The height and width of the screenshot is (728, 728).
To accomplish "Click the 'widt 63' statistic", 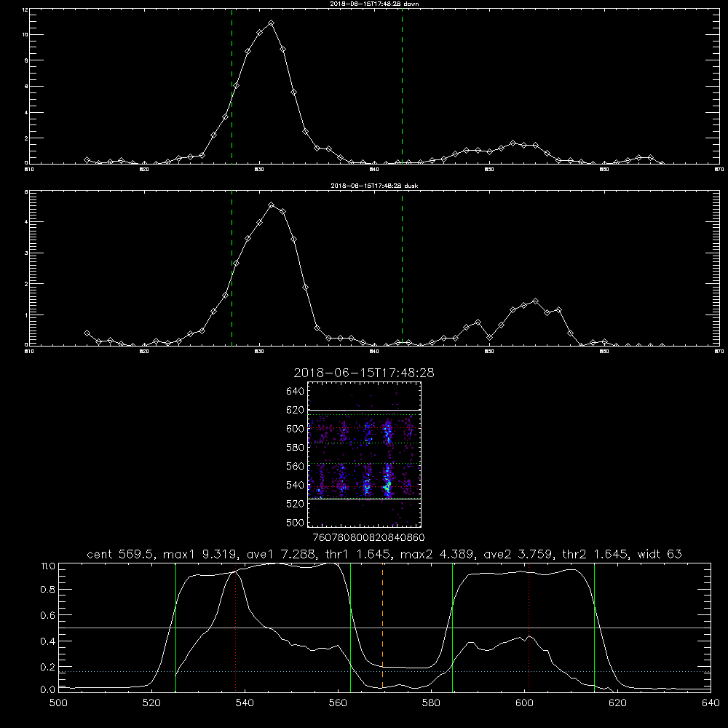I will pyautogui.click(x=660, y=554).
